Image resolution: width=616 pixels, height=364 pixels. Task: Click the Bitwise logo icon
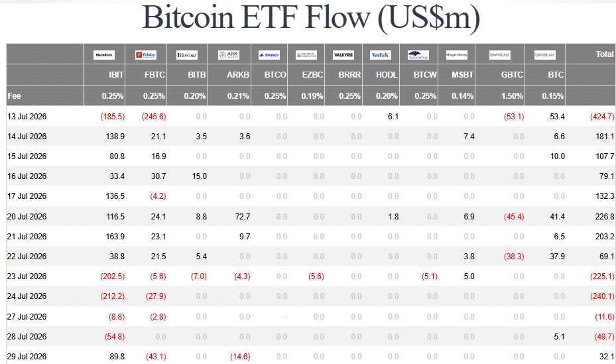click(186, 55)
